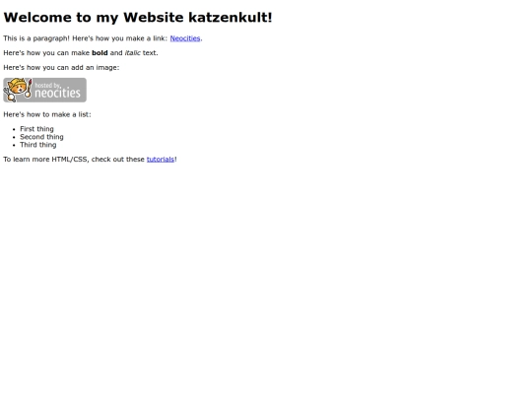
Task: Click the cat mascot in the badge
Action: pos(18,90)
